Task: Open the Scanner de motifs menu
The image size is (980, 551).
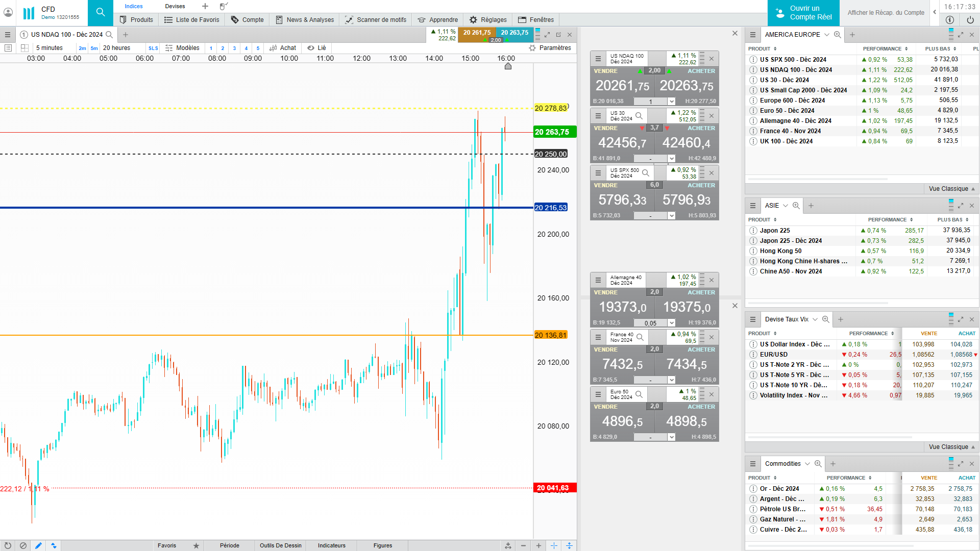Action: [x=376, y=20]
